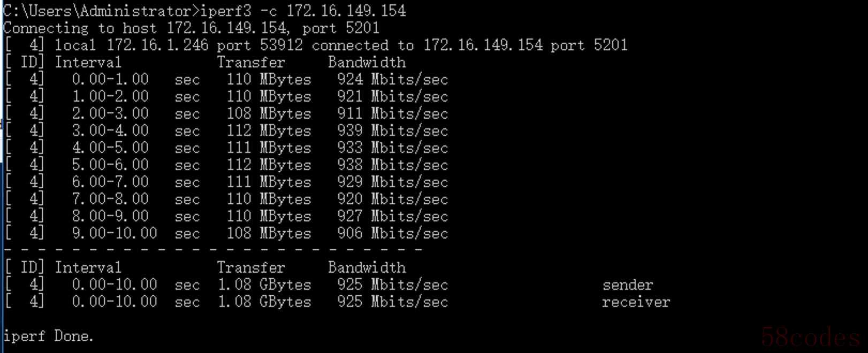Click the 906 Mbits/sec bandwidth value
Screen dimensions: 868x353
pyautogui.click(x=392, y=234)
